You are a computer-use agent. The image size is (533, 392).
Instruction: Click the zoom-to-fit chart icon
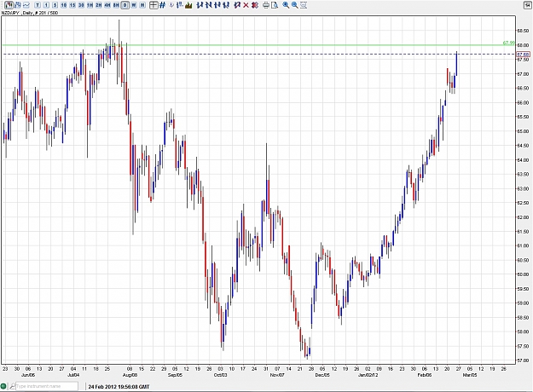(x=304, y=5)
